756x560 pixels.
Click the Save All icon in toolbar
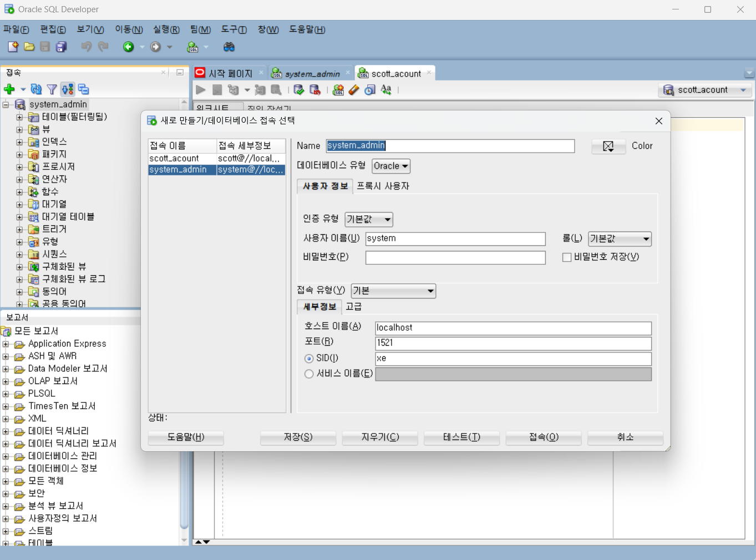pyautogui.click(x=62, y=47)
